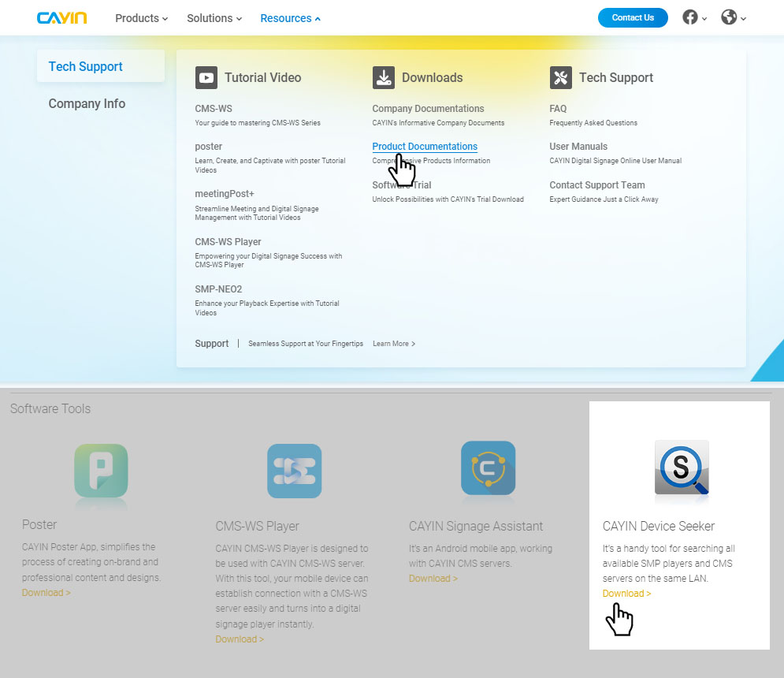784x678 pixels.
Task: Click the Tutorial Video play icon
Action: (x=206, y=77)
